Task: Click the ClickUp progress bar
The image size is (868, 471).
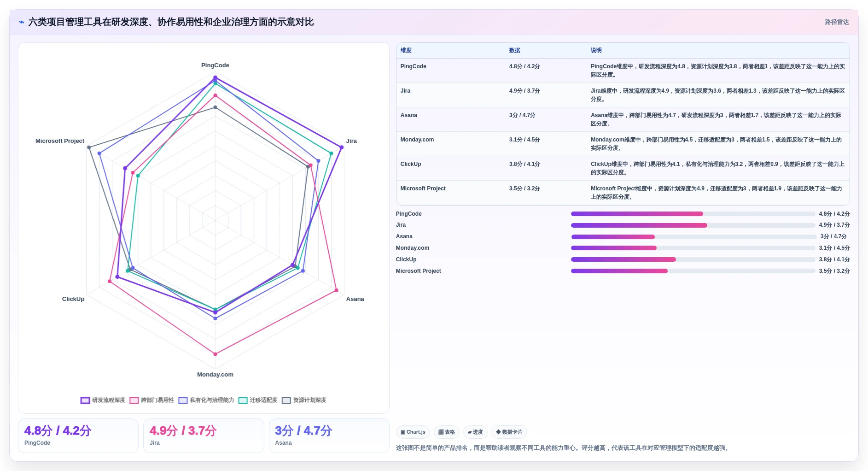Action: tap(693, 259)
